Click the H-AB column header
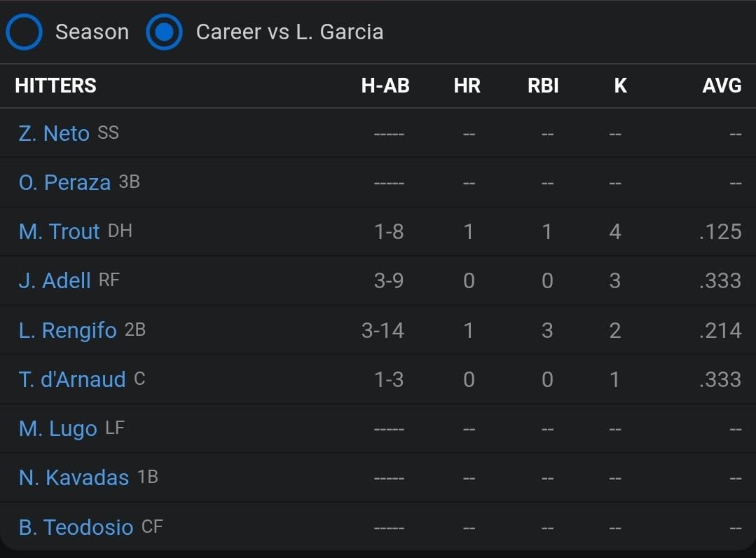The image size is (756, 558). coord(385,86)
